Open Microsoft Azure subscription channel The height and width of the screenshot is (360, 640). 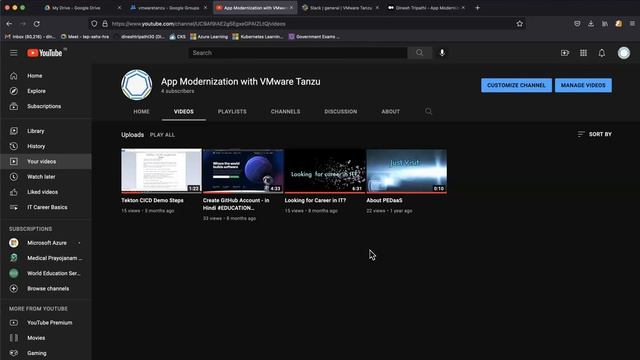pos(46,243)
